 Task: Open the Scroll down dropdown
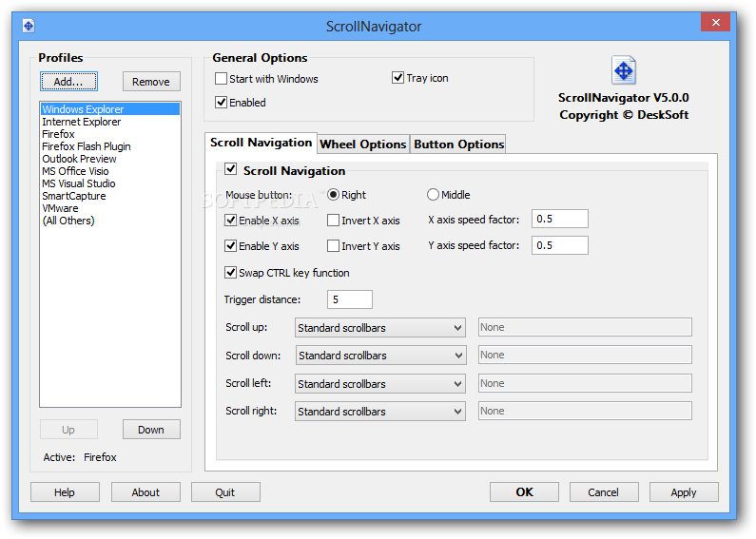click(380, 356)
